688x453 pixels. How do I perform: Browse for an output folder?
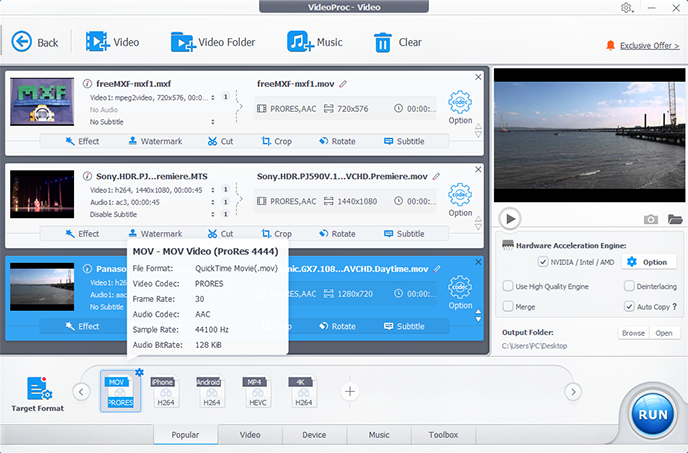tap(633, 333)
